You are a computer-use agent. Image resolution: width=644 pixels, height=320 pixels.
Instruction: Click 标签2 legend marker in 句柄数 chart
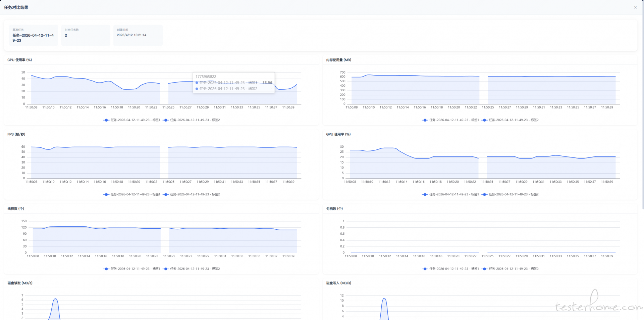(x=485, y=269)
